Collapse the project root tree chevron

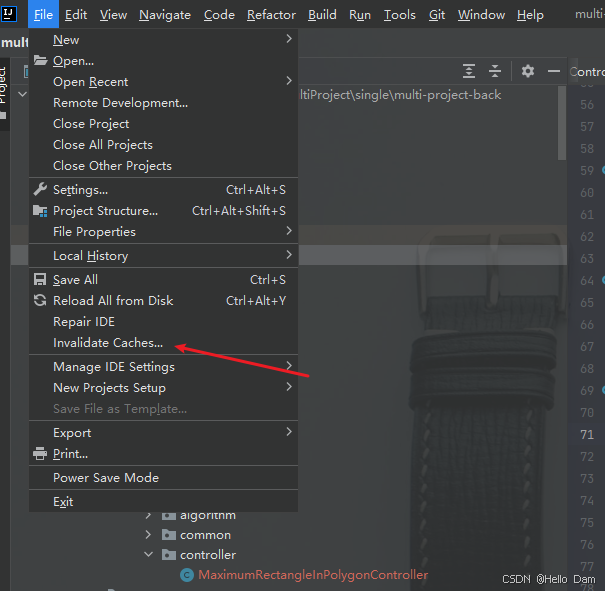22,94
